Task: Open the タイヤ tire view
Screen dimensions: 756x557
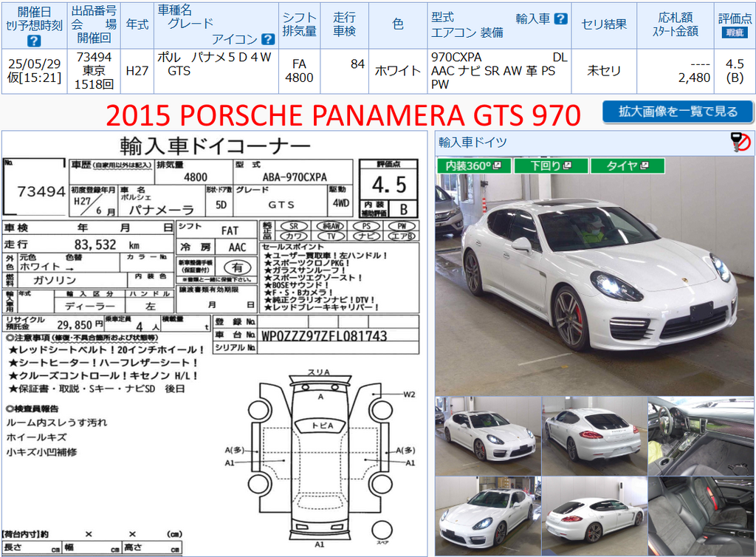Action: coord(628,166)
